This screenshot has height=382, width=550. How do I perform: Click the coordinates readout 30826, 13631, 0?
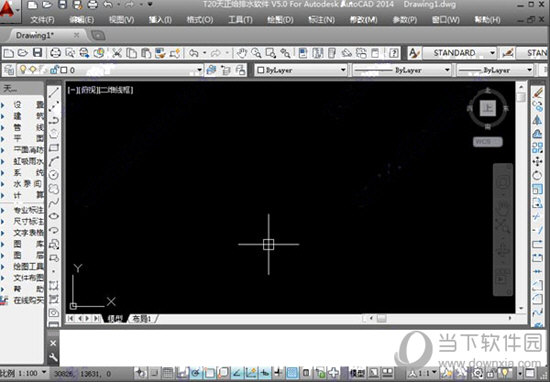pos(82,374)
